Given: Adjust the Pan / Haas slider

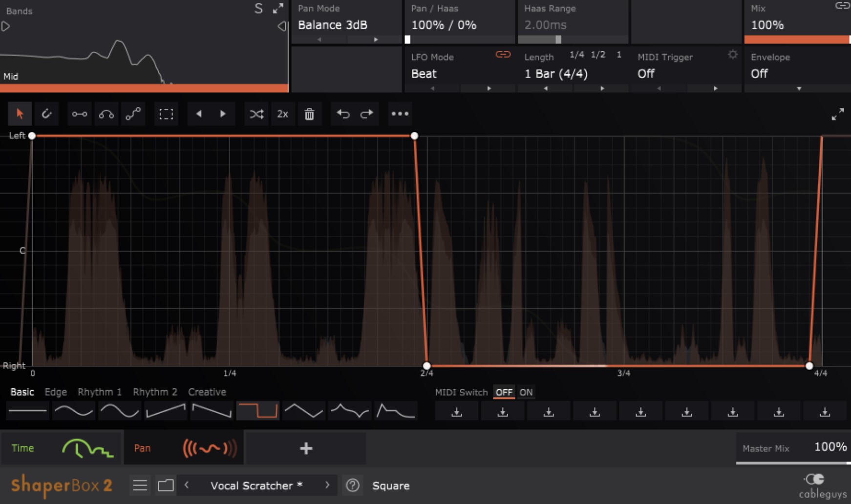Looking at the screenshot, I should [x=460, y=40].
